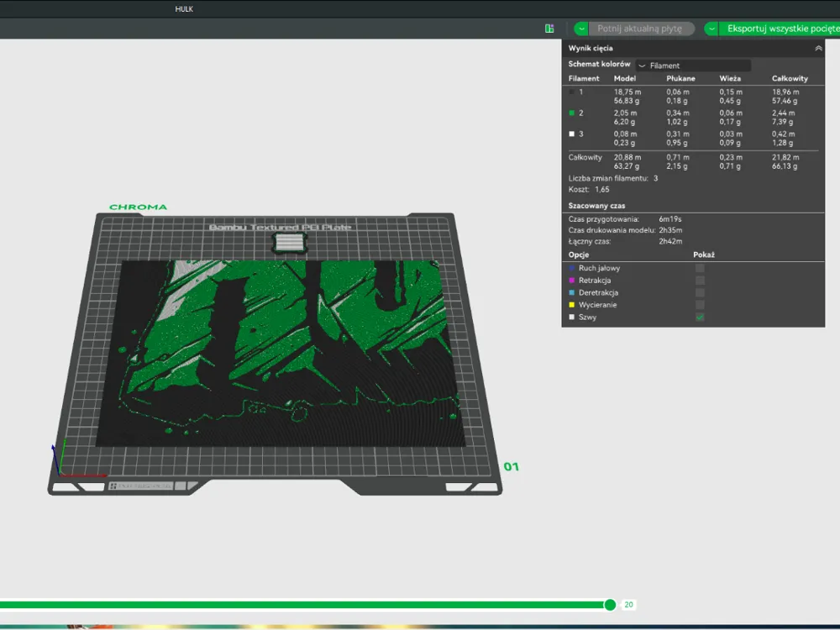This screenshot has width=840, height=630.
Task: Click the Koszt 1,65 text
Action: coord(589,190)
